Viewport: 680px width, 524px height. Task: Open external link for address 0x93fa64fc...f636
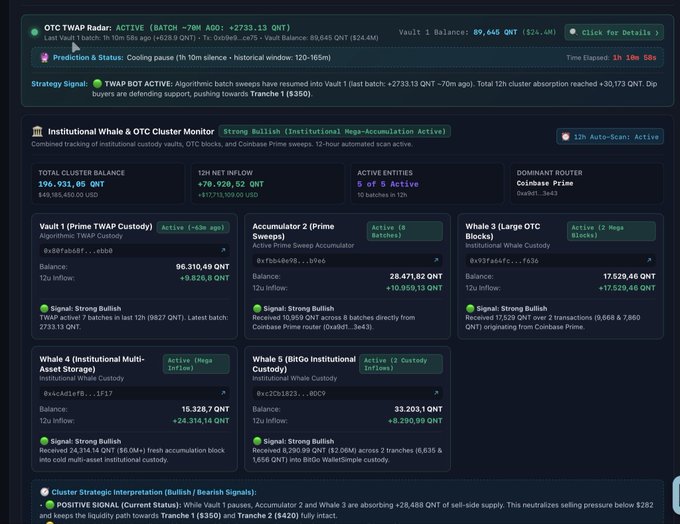(649, 260)
